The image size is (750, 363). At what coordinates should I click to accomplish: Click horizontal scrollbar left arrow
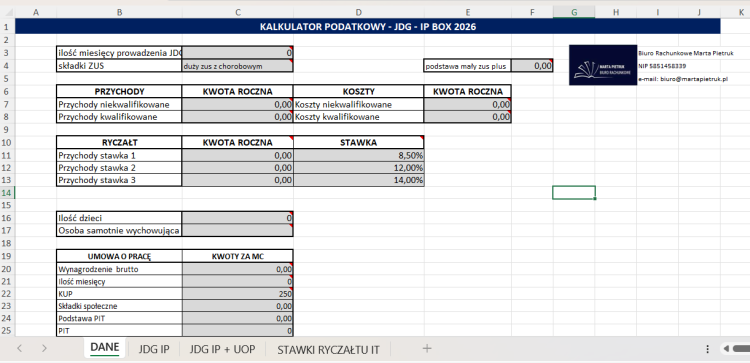click(726, 349)
